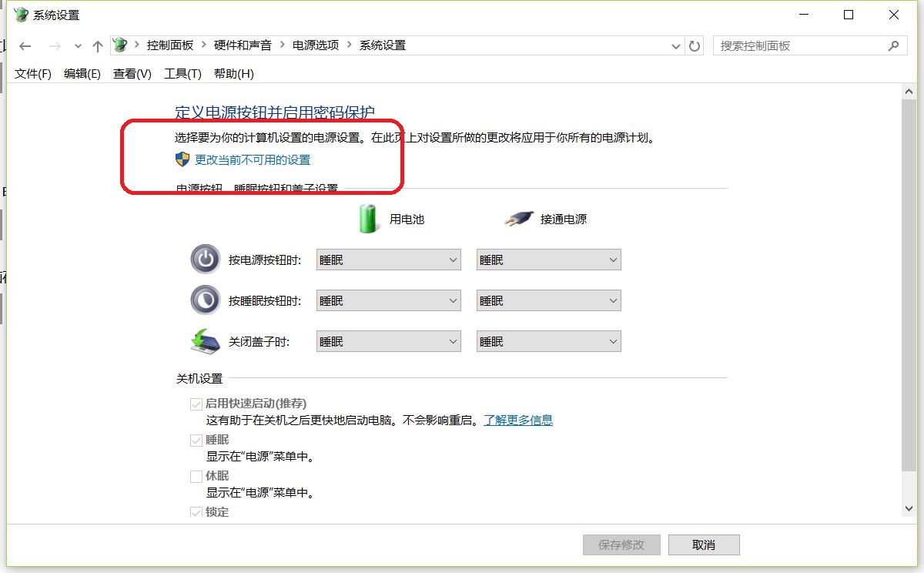This screenshot has width=924, height=573.
Task: Open the 文件(F) menu
Action: (x=33, y=74)
